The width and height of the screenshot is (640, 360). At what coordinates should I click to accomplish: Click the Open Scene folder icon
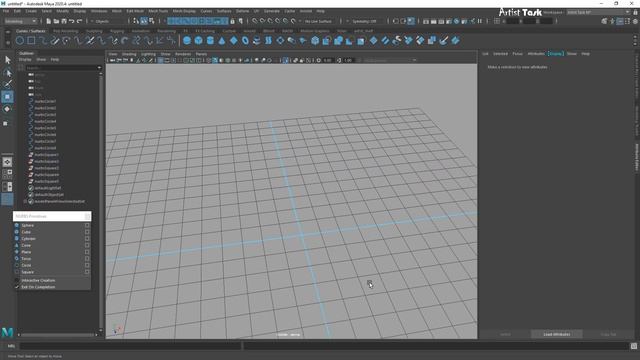pos(56,21)
